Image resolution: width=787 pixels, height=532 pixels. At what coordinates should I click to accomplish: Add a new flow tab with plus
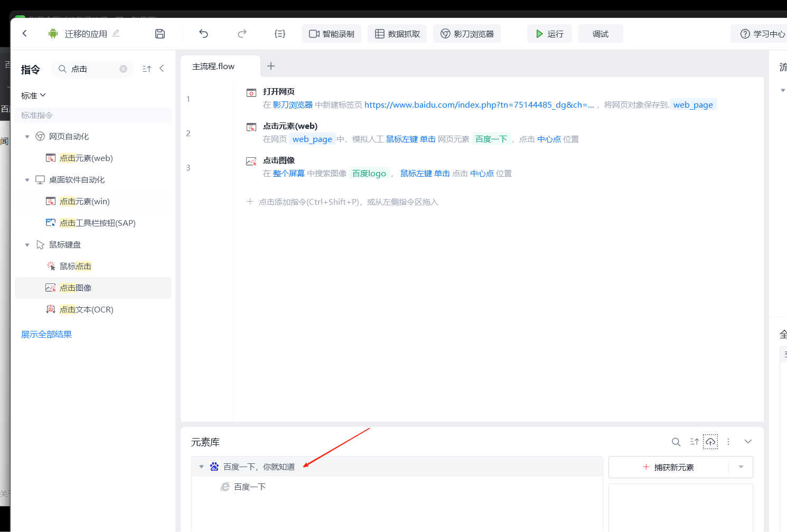271,66
